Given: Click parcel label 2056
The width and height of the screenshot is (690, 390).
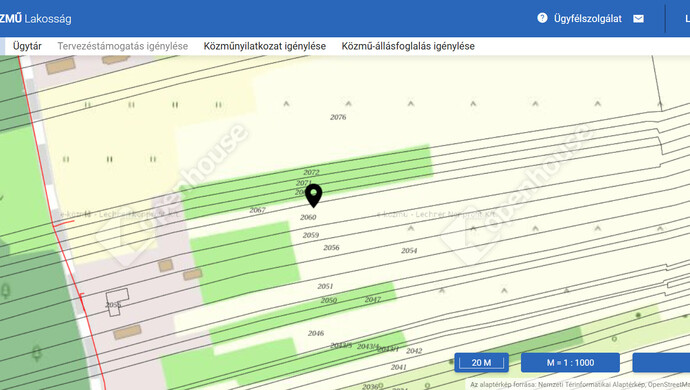Looking at the screenshot, I should [x=331, y=247].
